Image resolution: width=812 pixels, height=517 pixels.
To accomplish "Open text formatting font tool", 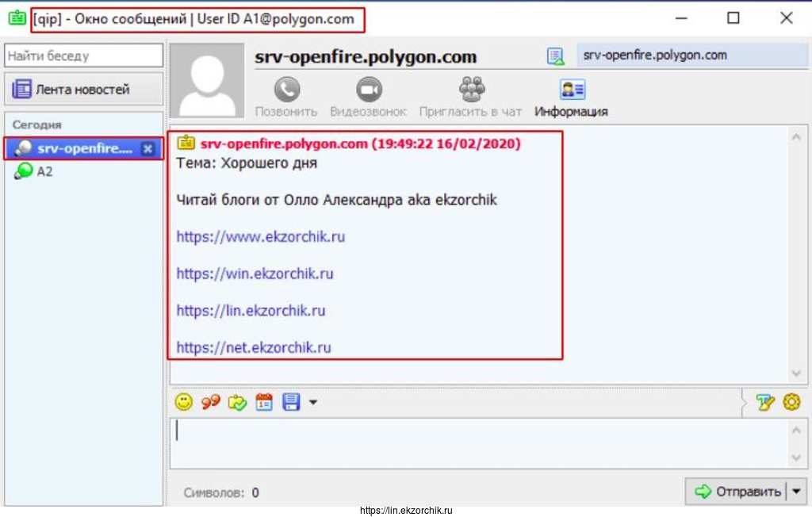I will point(764,403).
